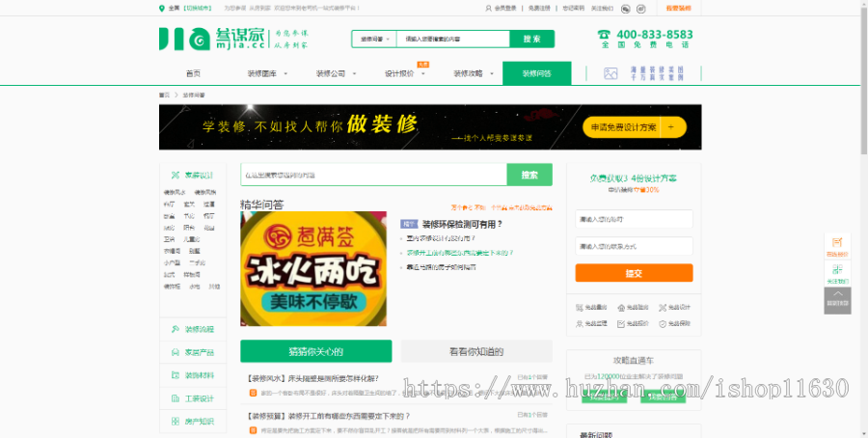Click the free insurance shield icon (免费保险)
Image resolution: width=868 pixels, height=438 pixels.
point(662,324)
